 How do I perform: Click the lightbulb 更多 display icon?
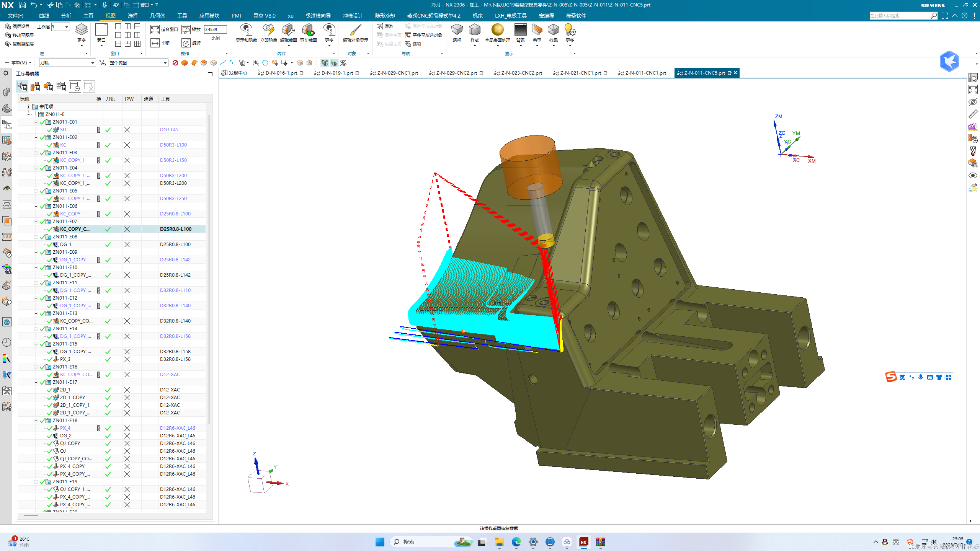570,29
